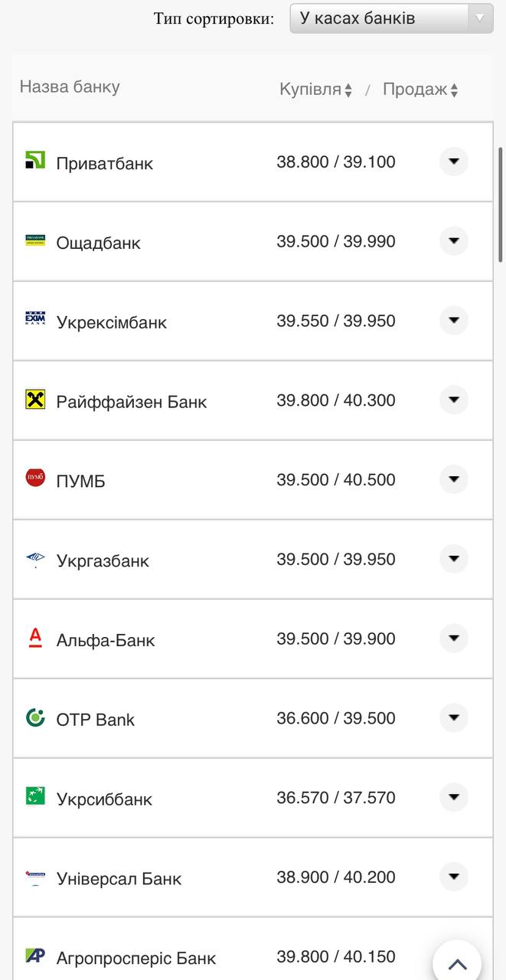Open the sort type dropdown У касах банків
506x980 pixels.
[391, 18]
